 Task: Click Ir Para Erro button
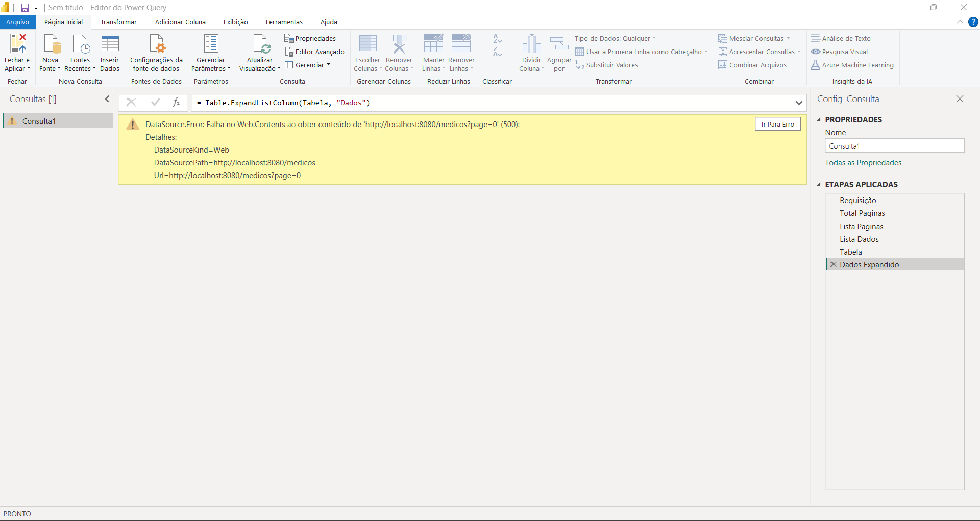tap(778, 124)
